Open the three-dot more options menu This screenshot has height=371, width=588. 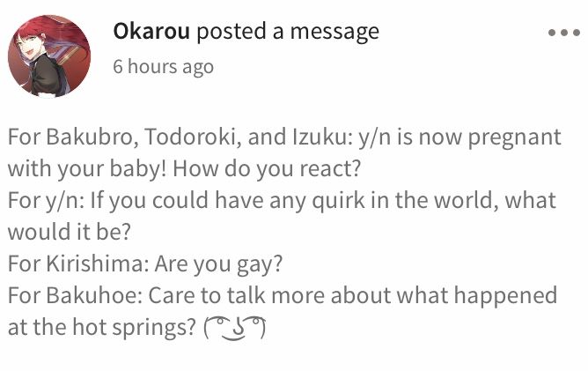coord(563,33)
